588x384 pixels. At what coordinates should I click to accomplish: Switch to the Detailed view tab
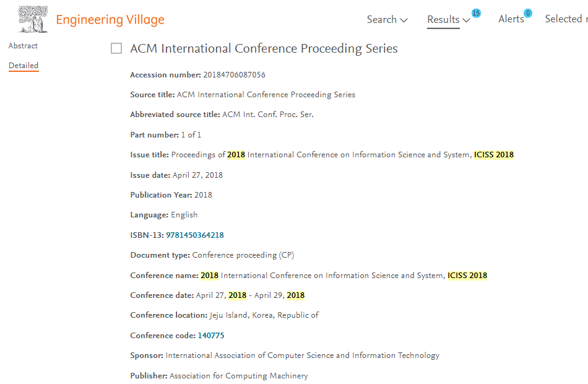pyautogui.click(x=24, y=65)
